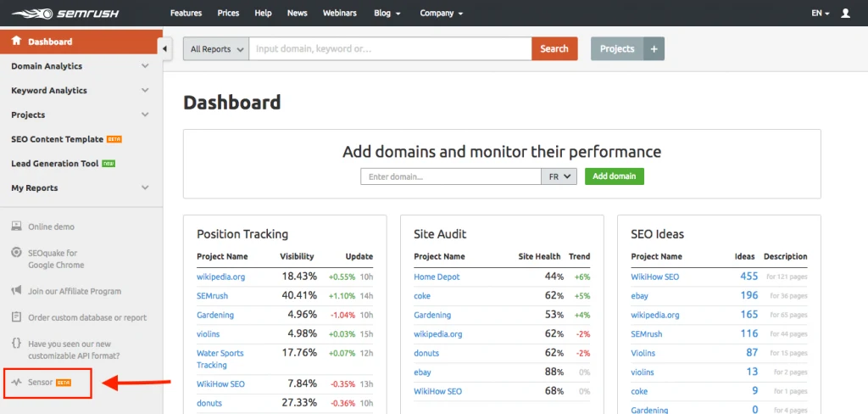868x414 pixels.
Task: Open WikiHow SEO in Position Tracking
Action: (220, 383)
